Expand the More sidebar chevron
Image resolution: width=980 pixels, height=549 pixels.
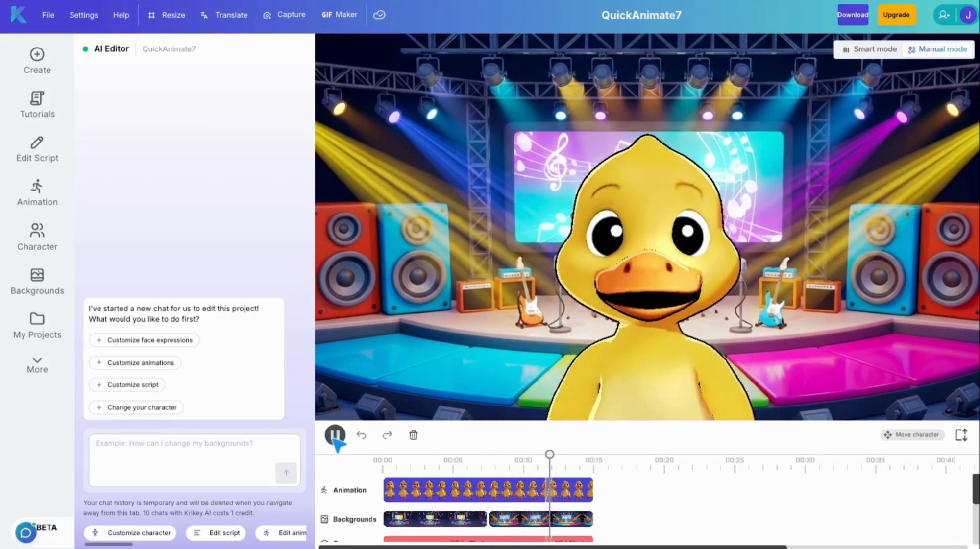[x=37, y=365]
